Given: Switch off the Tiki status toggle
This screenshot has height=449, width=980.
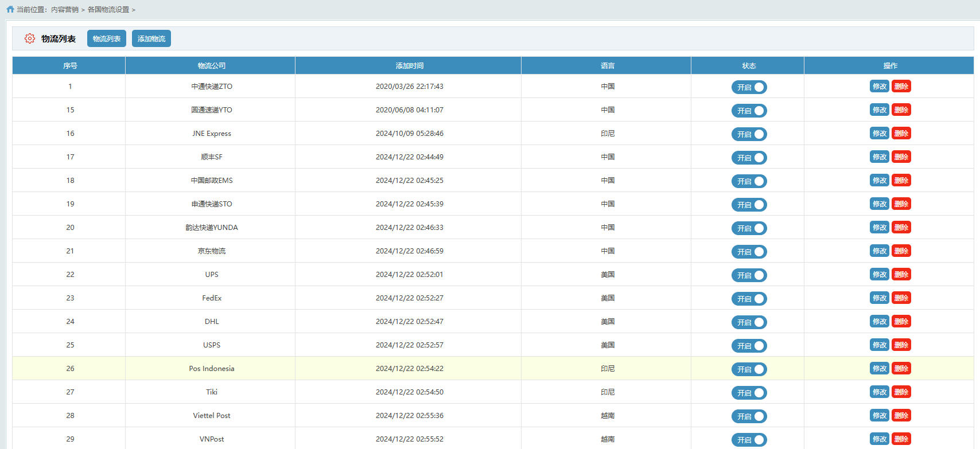Looking at the screenshot, I should tap(749, 393).
